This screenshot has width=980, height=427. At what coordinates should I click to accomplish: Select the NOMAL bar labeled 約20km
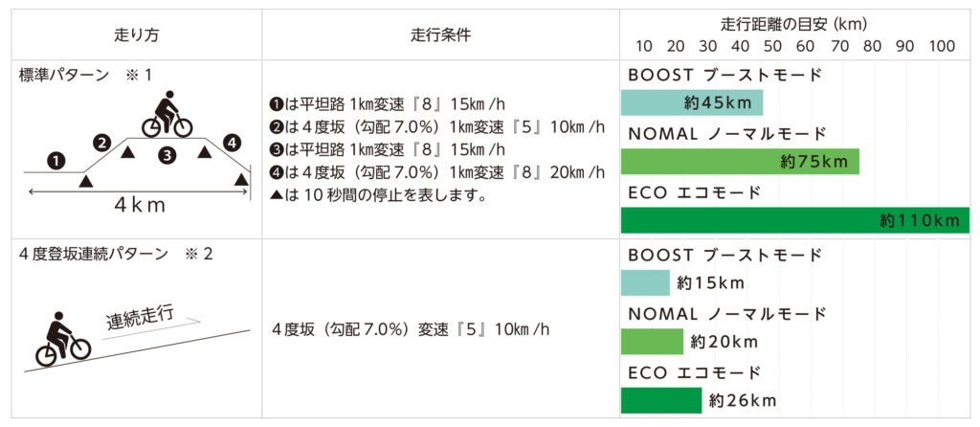652,342
